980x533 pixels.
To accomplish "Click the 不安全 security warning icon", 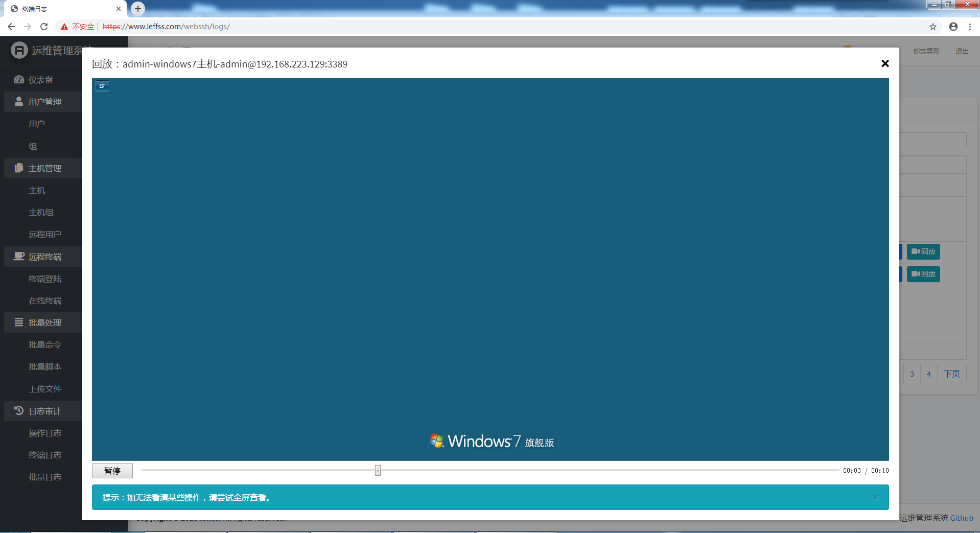I will (x=64, y=27).
